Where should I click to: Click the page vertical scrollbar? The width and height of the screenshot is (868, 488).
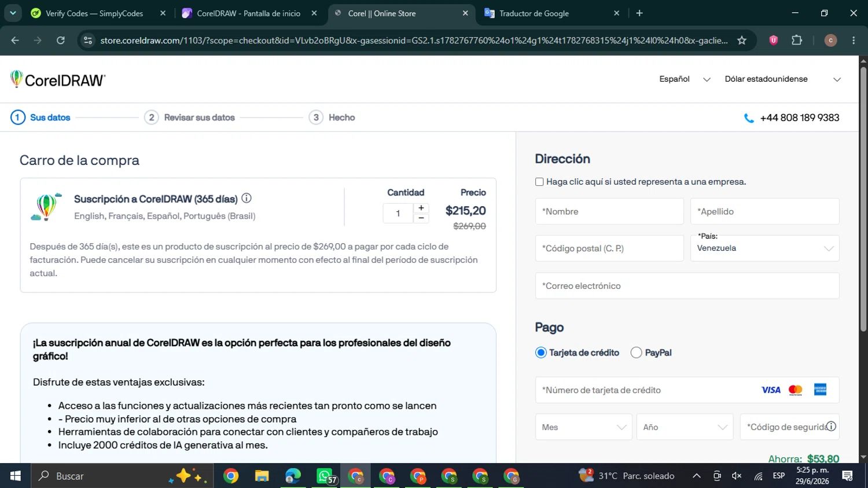pos(863,200)
